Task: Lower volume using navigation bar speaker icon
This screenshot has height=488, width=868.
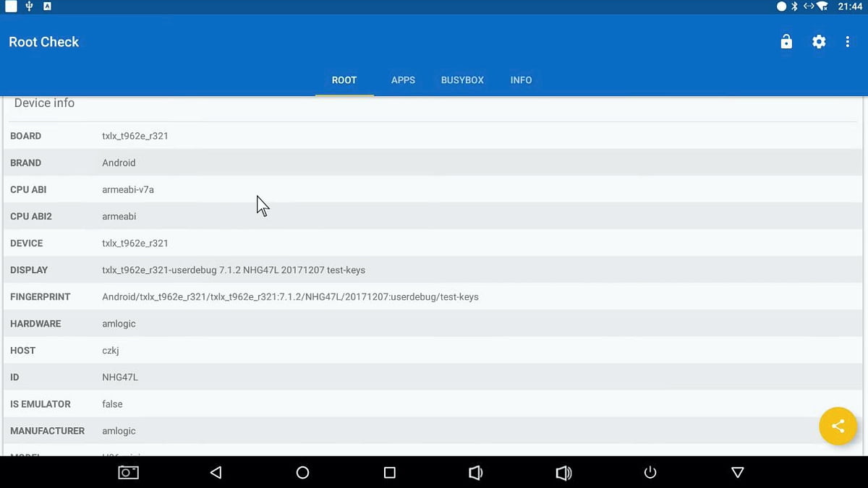Action: point(476,472)
